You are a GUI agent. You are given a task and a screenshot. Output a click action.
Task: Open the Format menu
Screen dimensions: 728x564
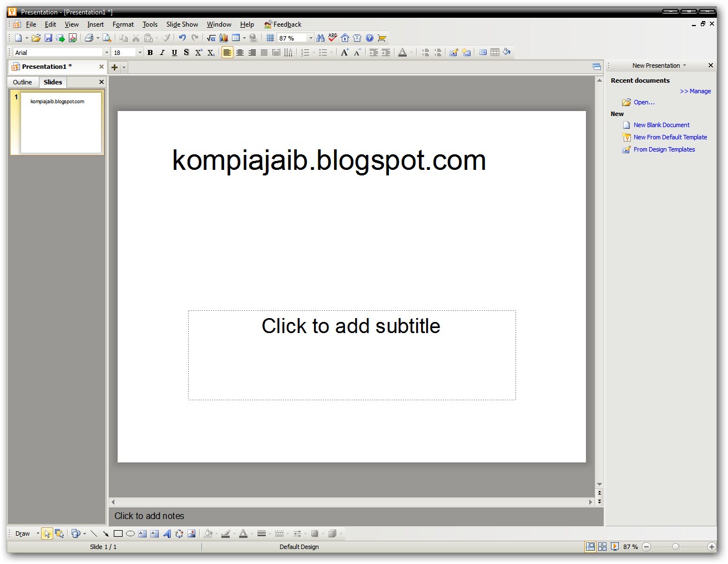pyautogui.click(x=123, y=24)
